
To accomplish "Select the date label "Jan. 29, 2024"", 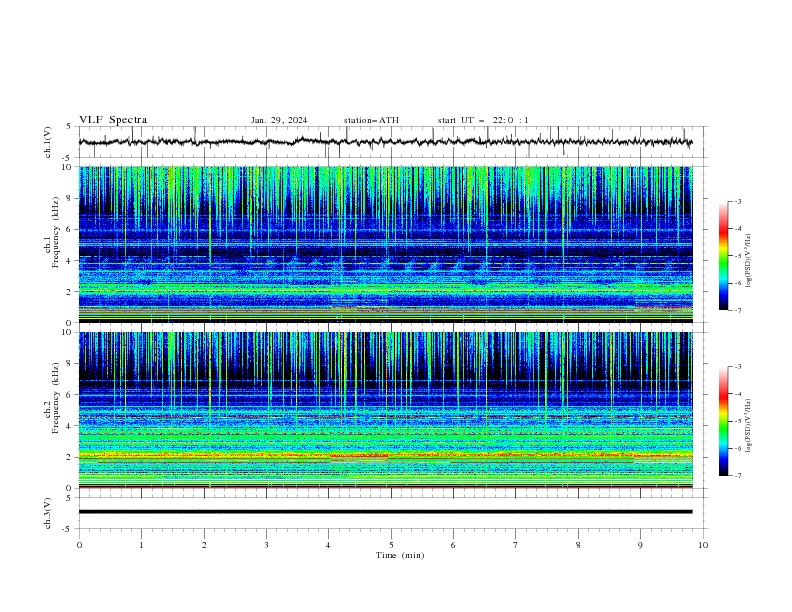I will click(279, 120).
